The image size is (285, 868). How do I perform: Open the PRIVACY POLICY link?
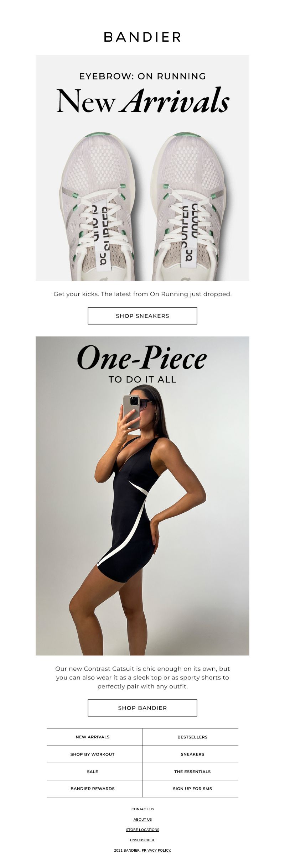point(156,850)
